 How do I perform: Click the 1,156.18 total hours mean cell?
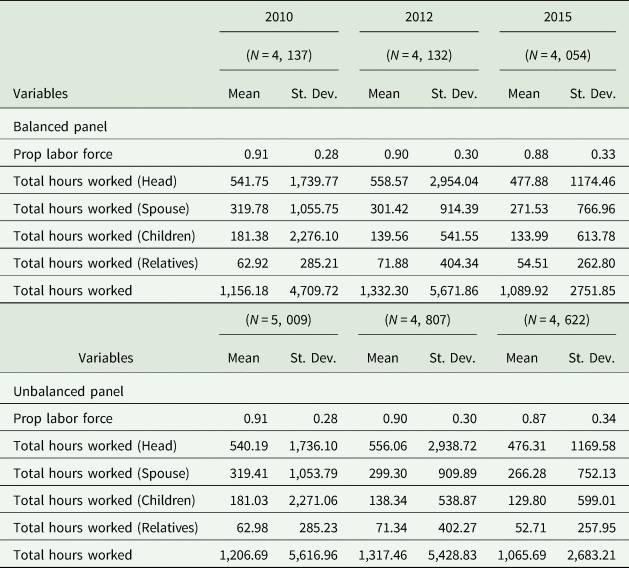point(232,291)
